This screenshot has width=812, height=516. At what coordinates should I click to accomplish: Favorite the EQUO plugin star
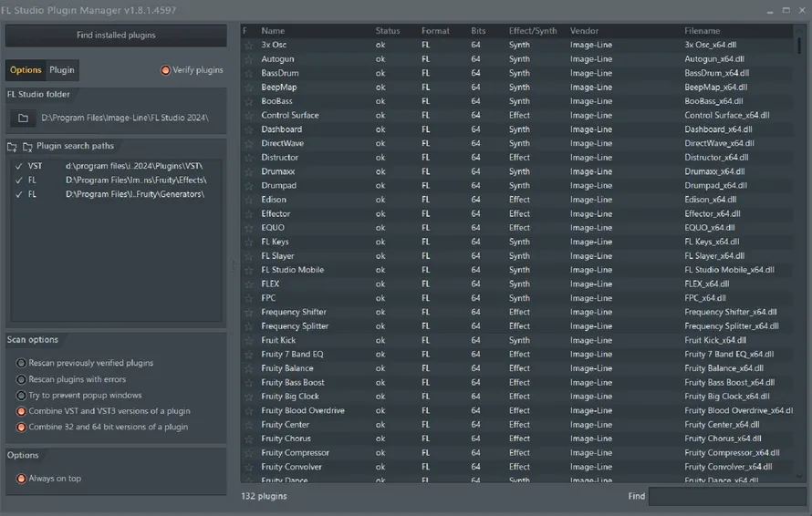[x=248, y=228]
